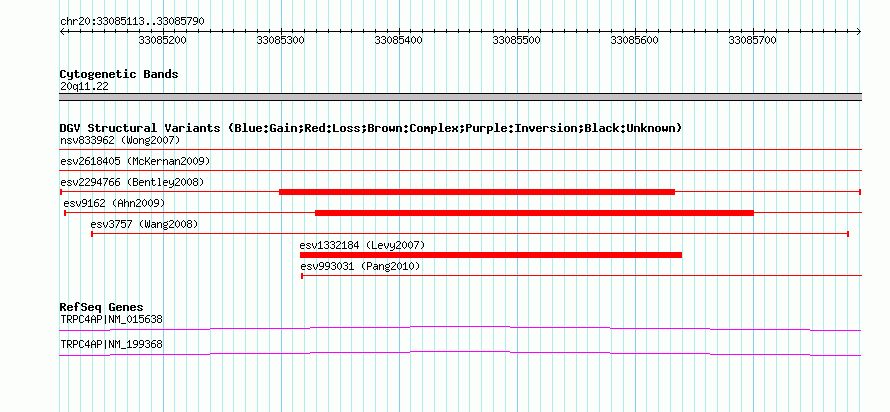The width and height of the screenshot is (890, 412).
Task: Click the RefSeq Genes track title
Action: pos(102,308)
